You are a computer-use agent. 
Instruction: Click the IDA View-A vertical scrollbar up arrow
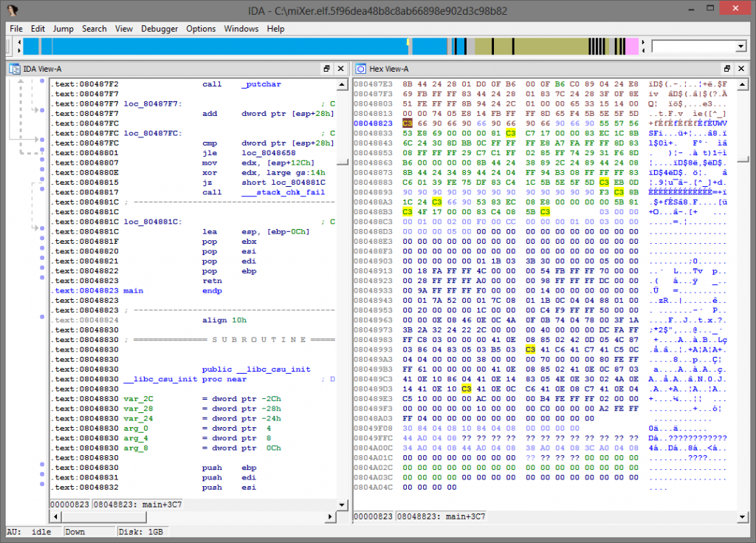click(x=342, y=85)
